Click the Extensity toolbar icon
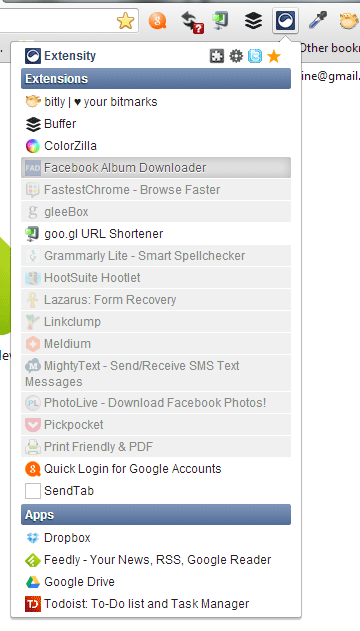The height and width of the screenshot is (631, 360). click(285, 20)
